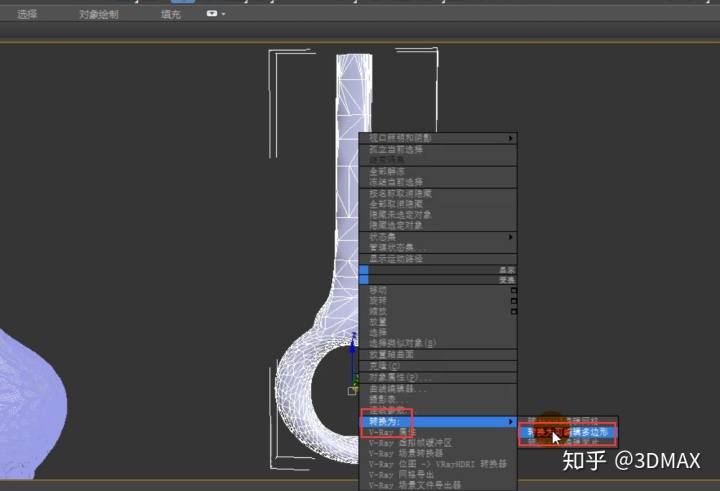Select the purple mesh object at left
Screen dimensions: 720x491
click(x=30, y=404)
